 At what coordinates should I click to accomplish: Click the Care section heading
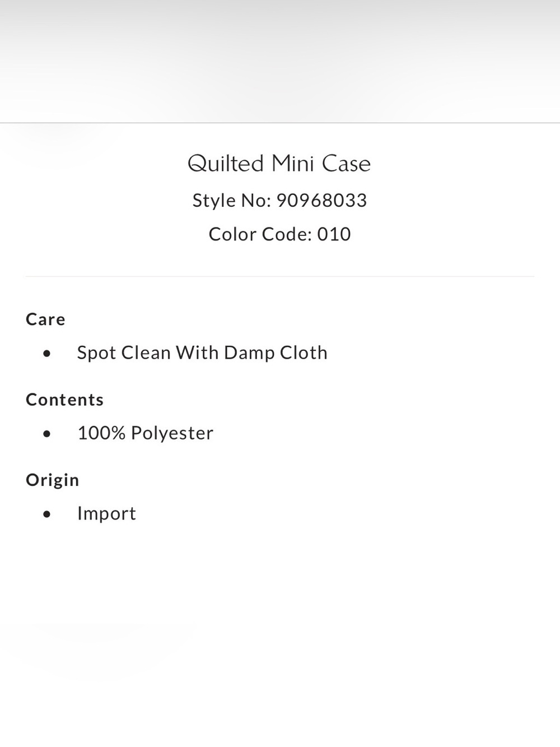pyautogui.click(x=45, y=319)
